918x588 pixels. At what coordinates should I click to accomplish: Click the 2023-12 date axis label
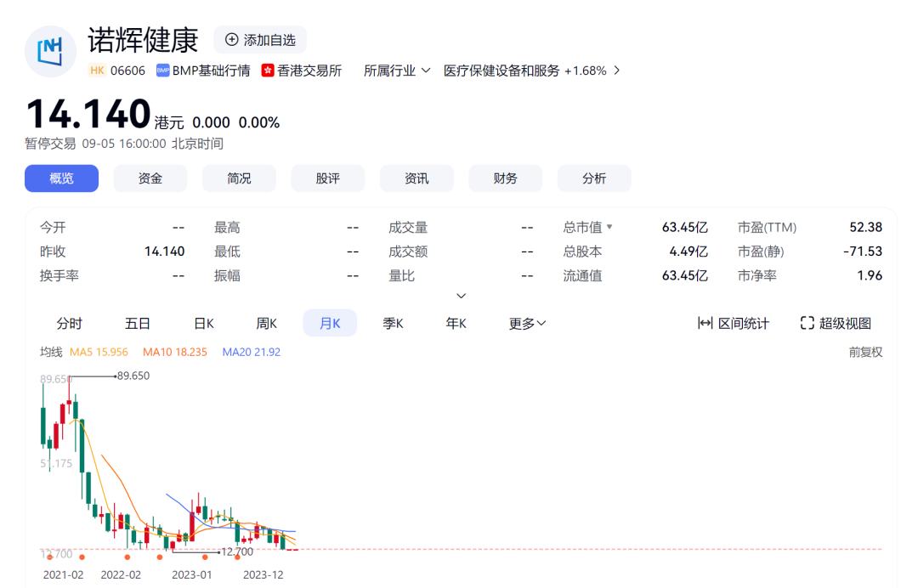point(263,575)
